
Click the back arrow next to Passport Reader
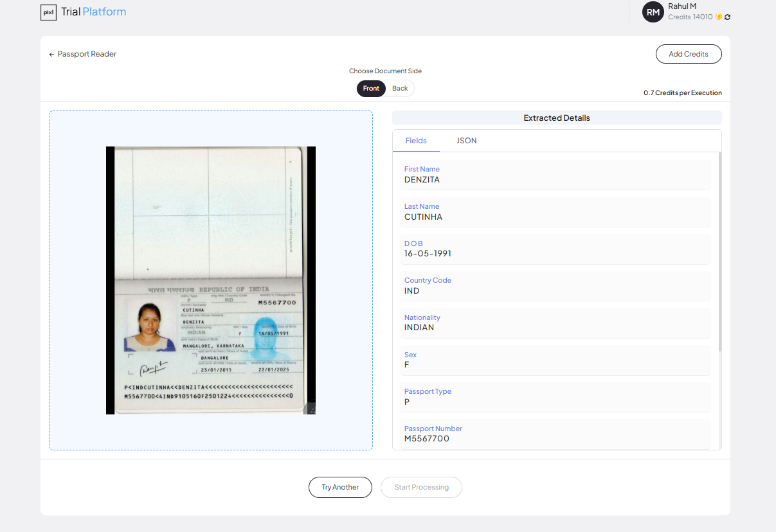pos(51,54)
